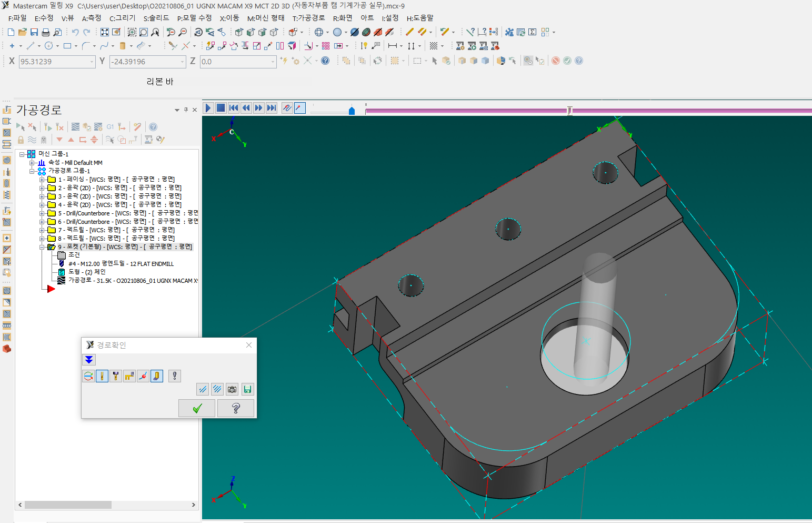Regenerate all selected operations icon
This screenshot has height=523, width=812.
[x=48, y=127]
